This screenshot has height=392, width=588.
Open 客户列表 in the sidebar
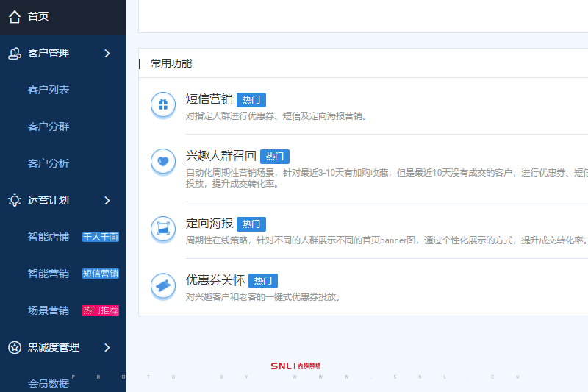(x=49, y=90)
